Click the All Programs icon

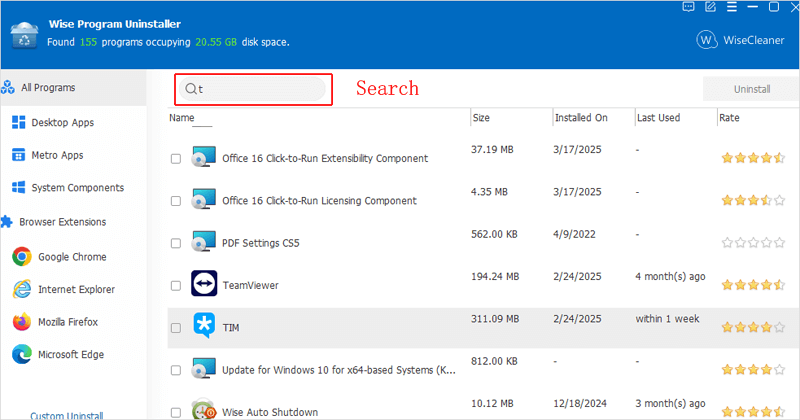[x=8, y=87]
